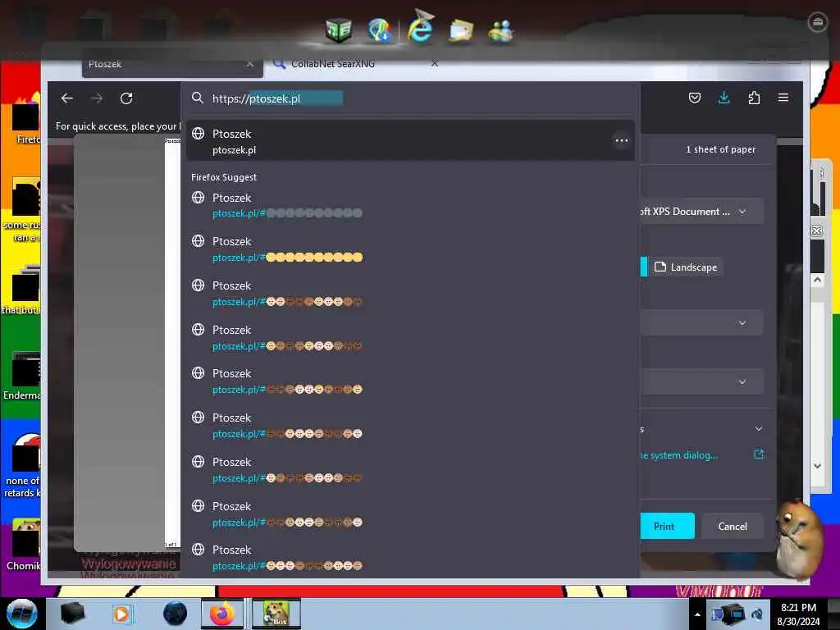Open the Windows Start orb
Viewport: 840px width, 630px height.
[x=22, y=614]
